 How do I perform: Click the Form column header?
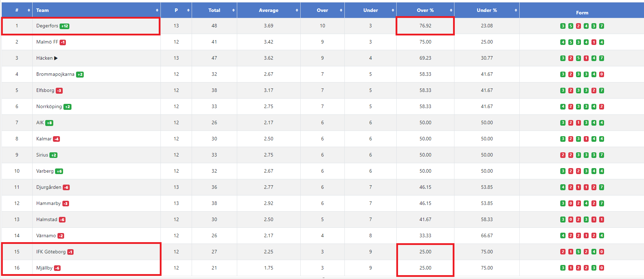click(x=582, y=13)
